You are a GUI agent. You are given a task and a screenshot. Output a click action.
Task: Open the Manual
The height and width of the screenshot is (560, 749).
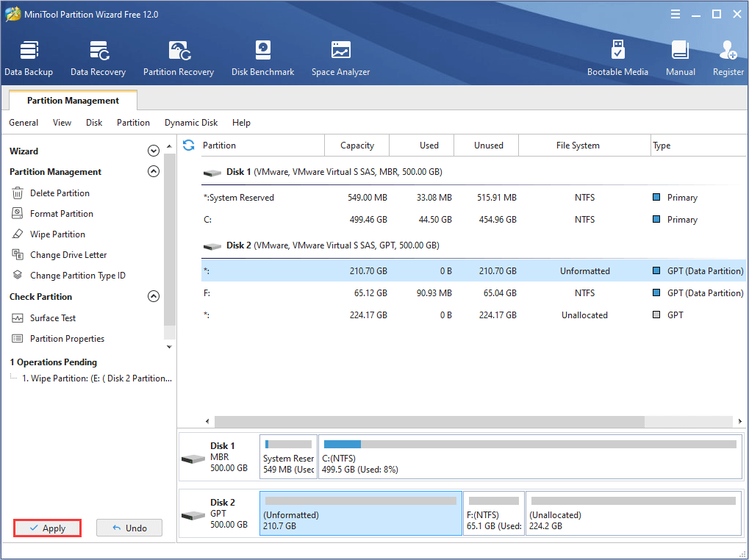[x=680, y=58]
